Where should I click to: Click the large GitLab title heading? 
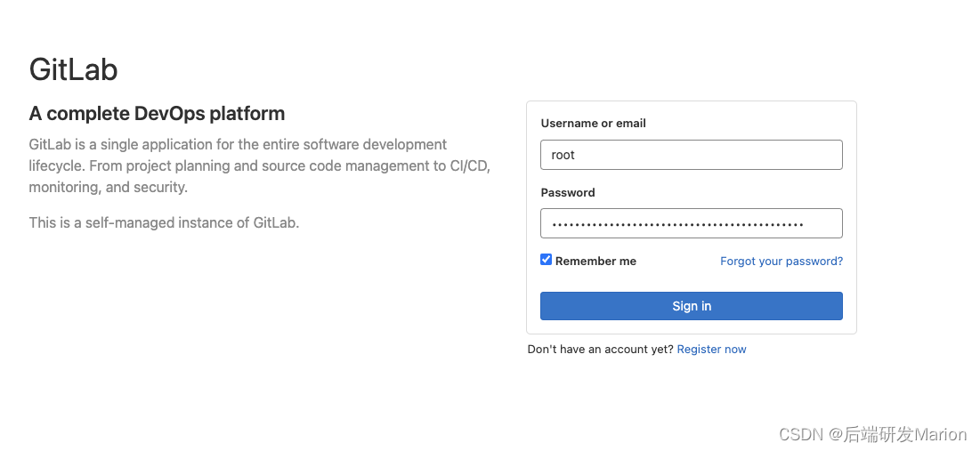pyautogui.click(x=73, y=68)
